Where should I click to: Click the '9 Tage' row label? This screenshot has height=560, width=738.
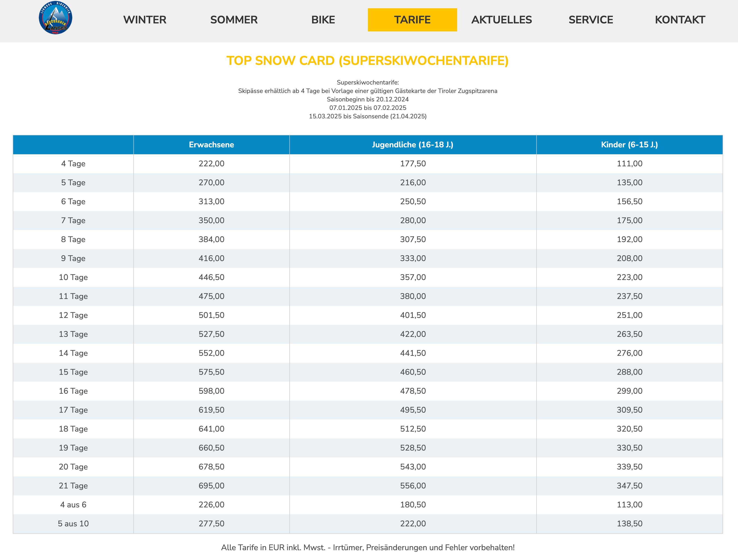[73, 259]
